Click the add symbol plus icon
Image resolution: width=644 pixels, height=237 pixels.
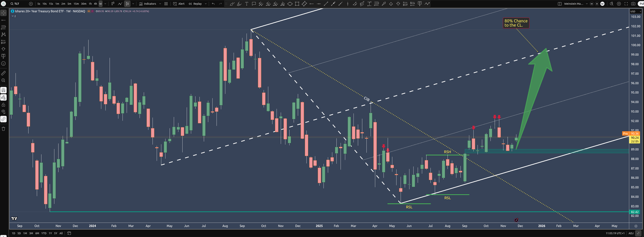31,3
